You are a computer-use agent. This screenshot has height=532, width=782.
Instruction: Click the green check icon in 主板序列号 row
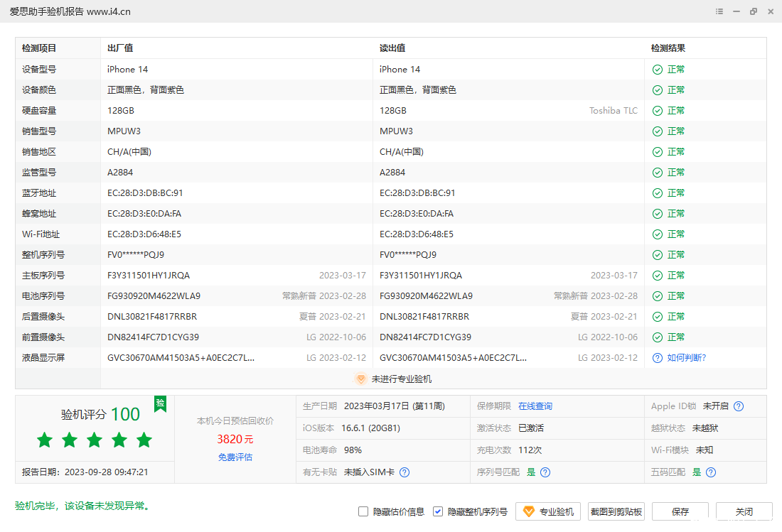[658, 276]
